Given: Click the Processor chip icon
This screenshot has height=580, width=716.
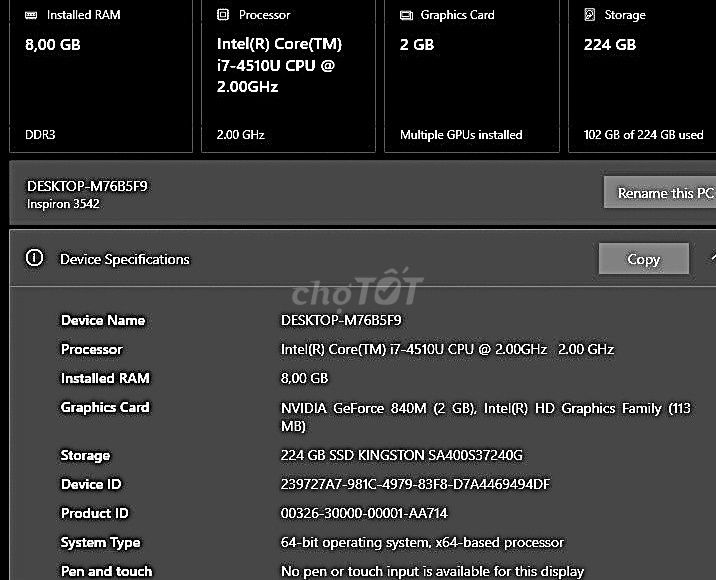Looking at the screenshot, I should [x=223, y=15].
